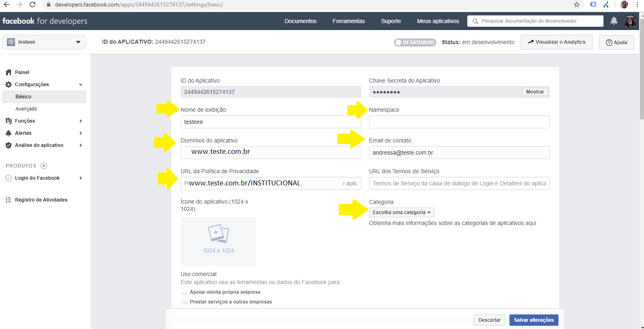Open Registro de Atividades
Viewport: 644px width, 329px height.
tap(41, 200)
